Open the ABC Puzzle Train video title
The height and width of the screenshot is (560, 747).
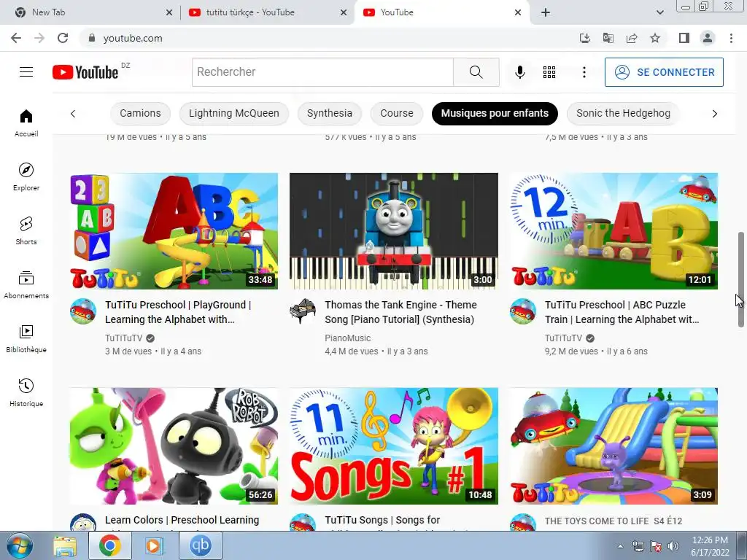tap(622, 312)
